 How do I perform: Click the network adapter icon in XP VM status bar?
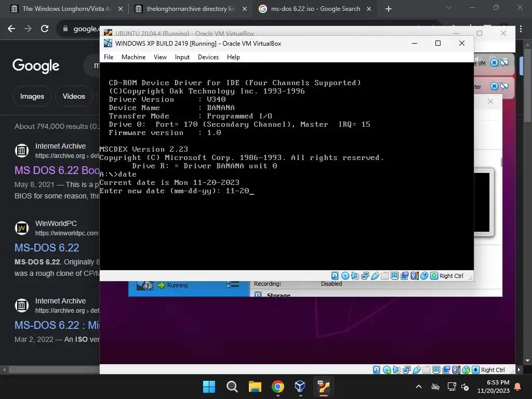pyautogui.click(x=365, y=276)
